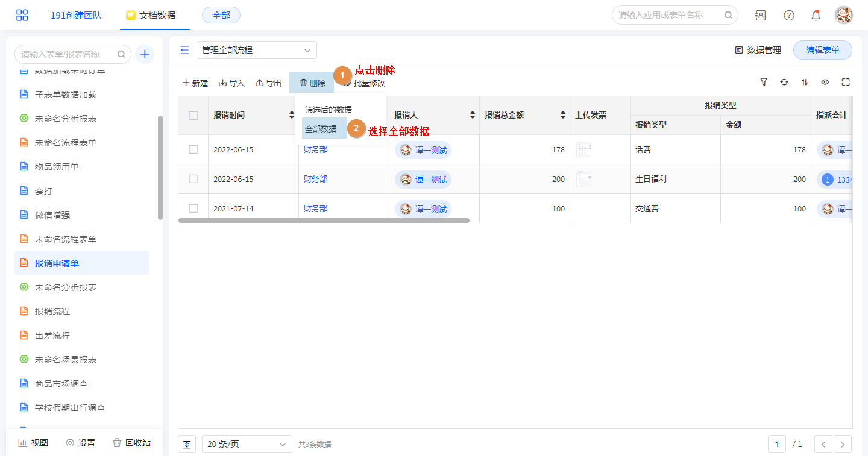Screen dimensions: 868x456
Task: Tick the checkbox for the 2021-07-14 row
Action: [x=193, y=208]
